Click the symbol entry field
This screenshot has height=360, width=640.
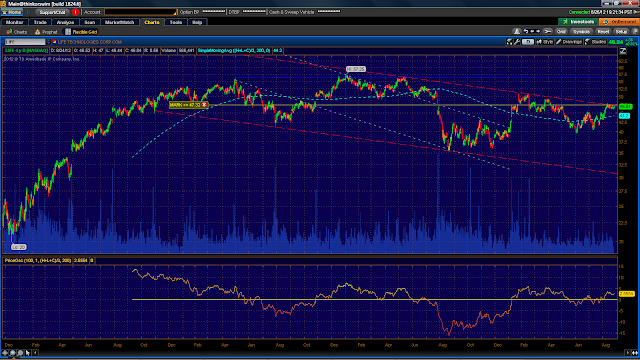[25, 42]
